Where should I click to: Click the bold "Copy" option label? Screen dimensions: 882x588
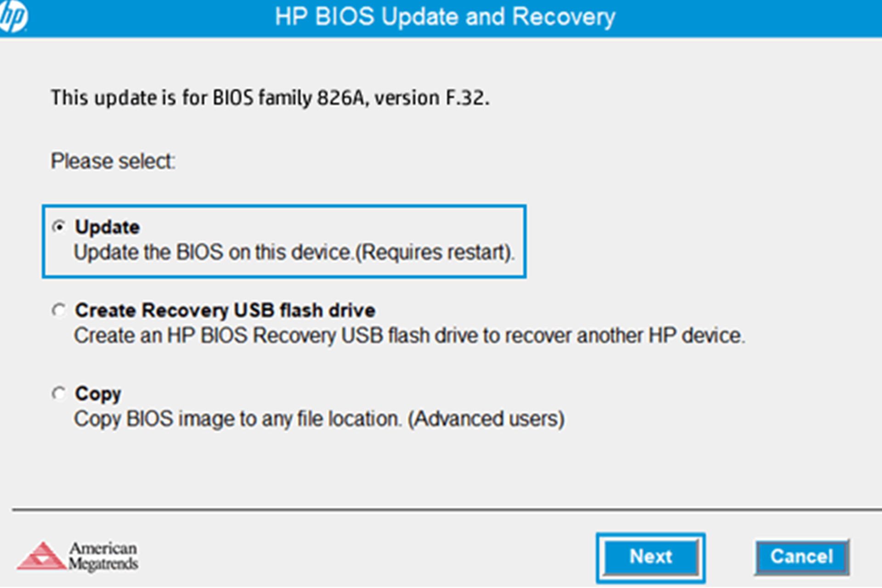[98, 394]
